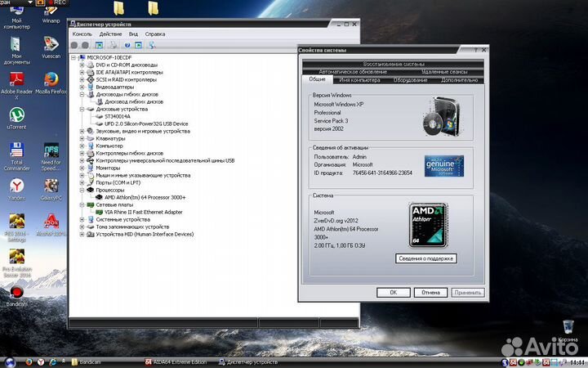
Task: Click the Start orb on the taskbar
Action: coord(10,362)
